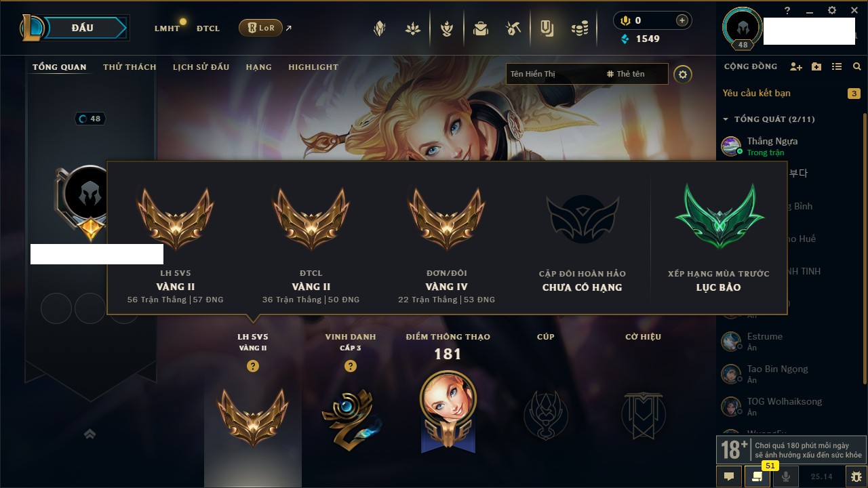Image resolution: width=868 pixels, height=488 pixels.
Task: Search friends with the magnifier icon
Action: point(857,66)
